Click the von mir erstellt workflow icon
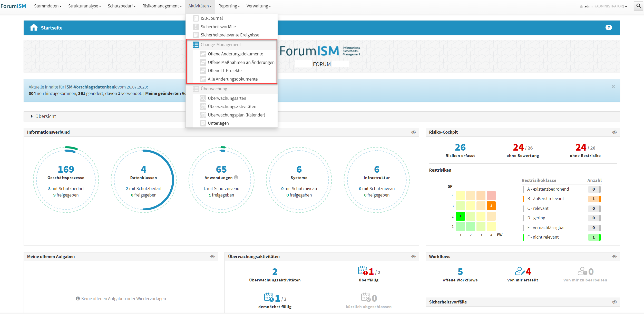The image size is (644, 314). 520,271
